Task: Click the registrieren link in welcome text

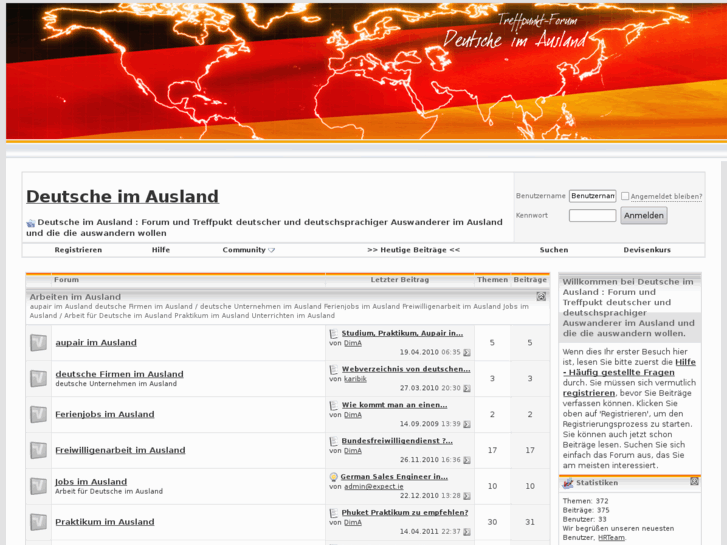Action: [588, 393]
